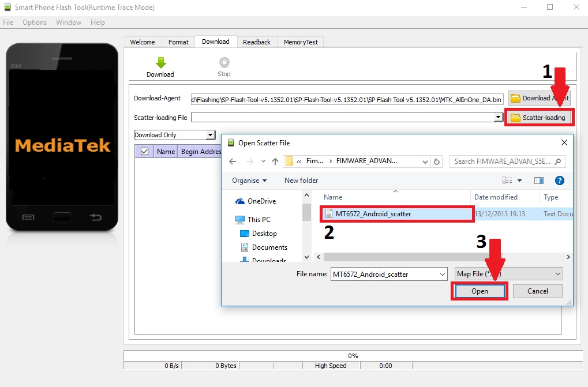Screen dimensions: 588x387
Task: Click the Stop icon in the toolbar
Action: pos(224,62)
